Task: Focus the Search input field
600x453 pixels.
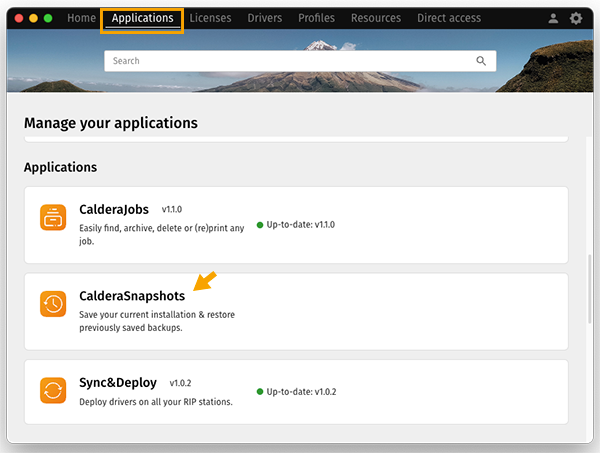Action: coord(300,61)
